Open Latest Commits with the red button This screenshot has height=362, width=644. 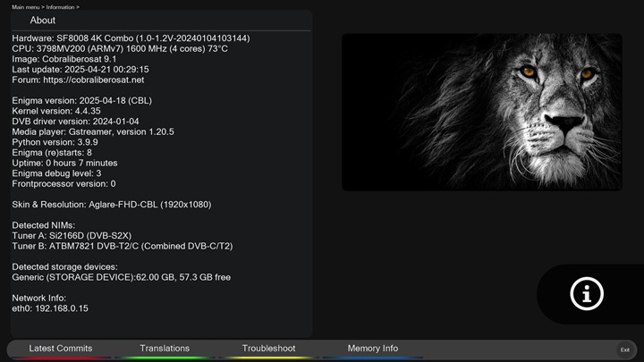pyautogui.click(x=61, y=349)
